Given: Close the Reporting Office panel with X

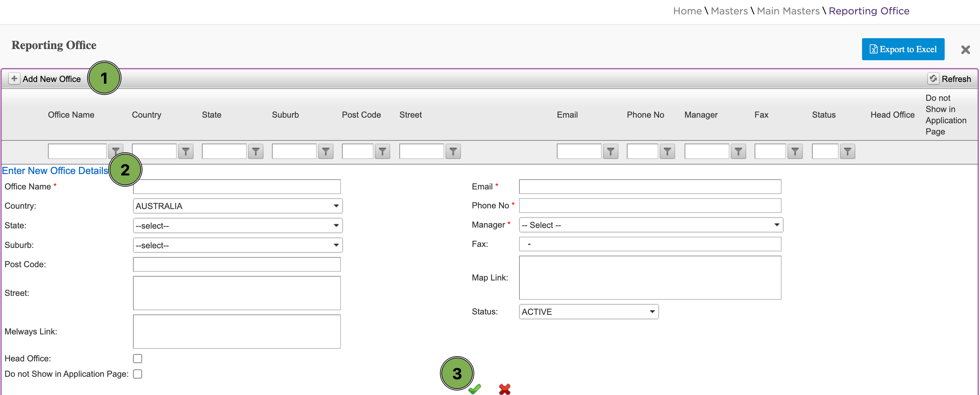Looking at the screenshot, I should 965,49.
